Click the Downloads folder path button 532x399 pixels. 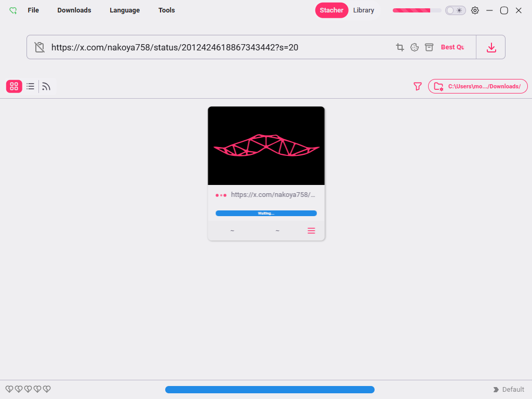[x=478, y=86]
